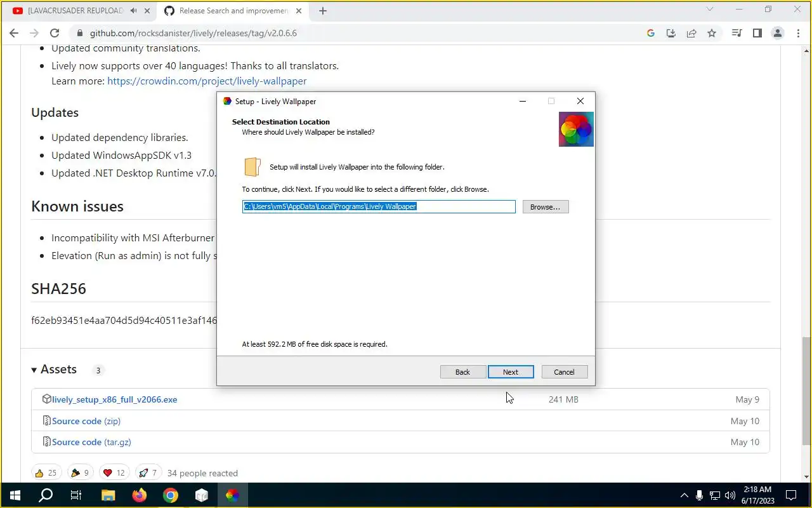Click the destination folder path field
Screen dimensions: 812x508
[x=379, y=206]
